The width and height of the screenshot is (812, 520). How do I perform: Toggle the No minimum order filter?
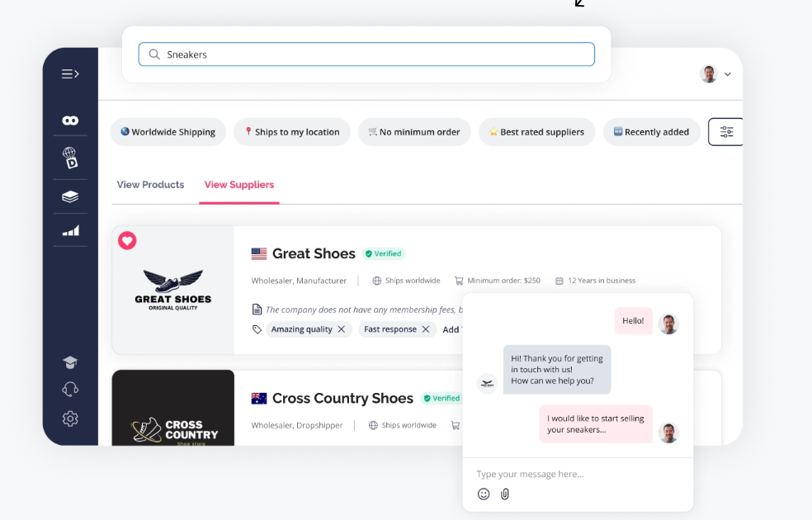point(413,132)
